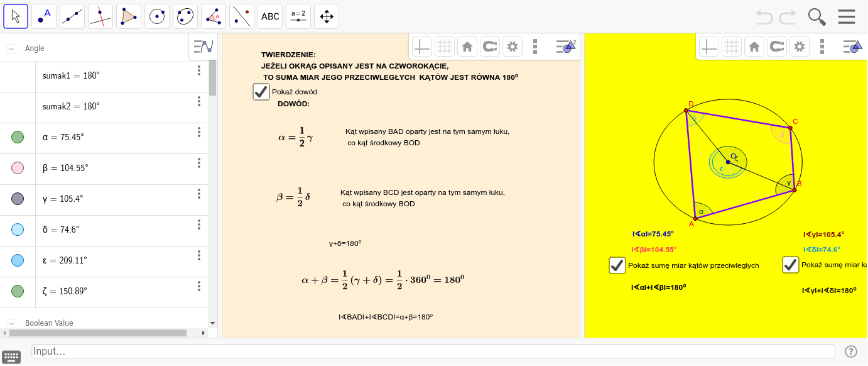The height and width of the screenshot is (366, 868).
Task: Open options menu for β = 104.55° row
Action: click(x=199, y=163)
